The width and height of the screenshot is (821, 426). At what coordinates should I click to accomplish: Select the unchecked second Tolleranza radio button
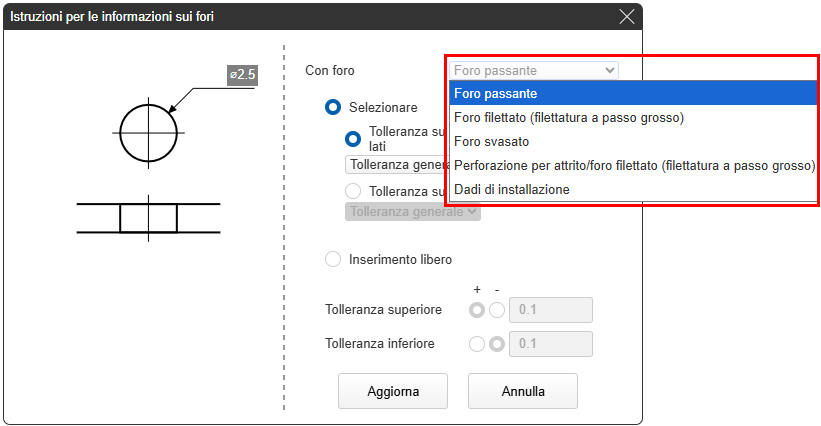[x=352, y=190]
